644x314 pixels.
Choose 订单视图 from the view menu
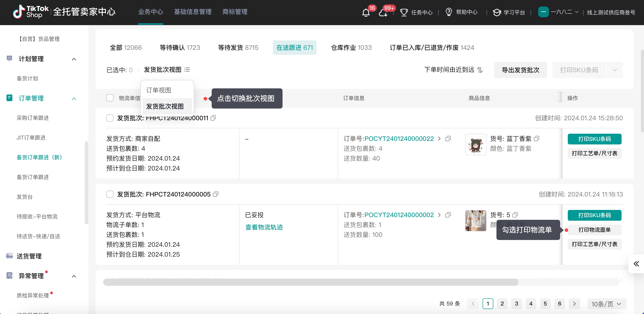click(x=167, y=90)
